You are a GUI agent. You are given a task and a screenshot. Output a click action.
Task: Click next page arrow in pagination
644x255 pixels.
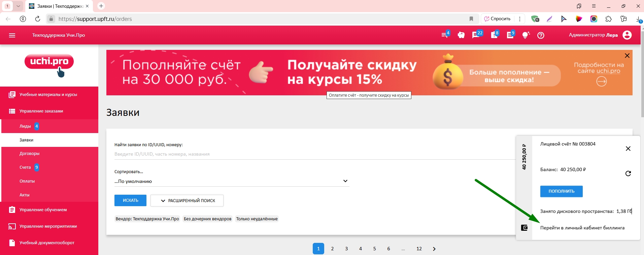pyautogui.click(x=434, y=249)
